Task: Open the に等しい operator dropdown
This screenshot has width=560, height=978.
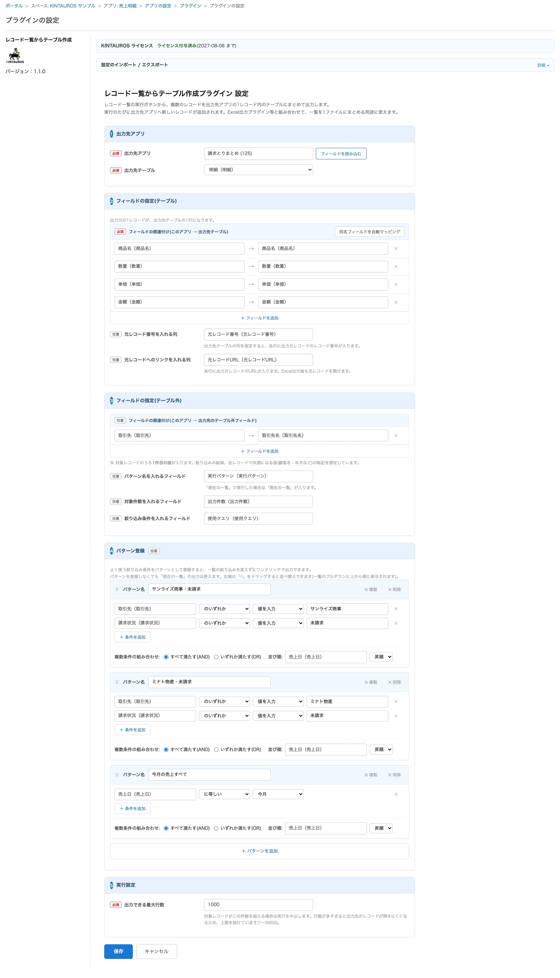Action: coord(225,795)
